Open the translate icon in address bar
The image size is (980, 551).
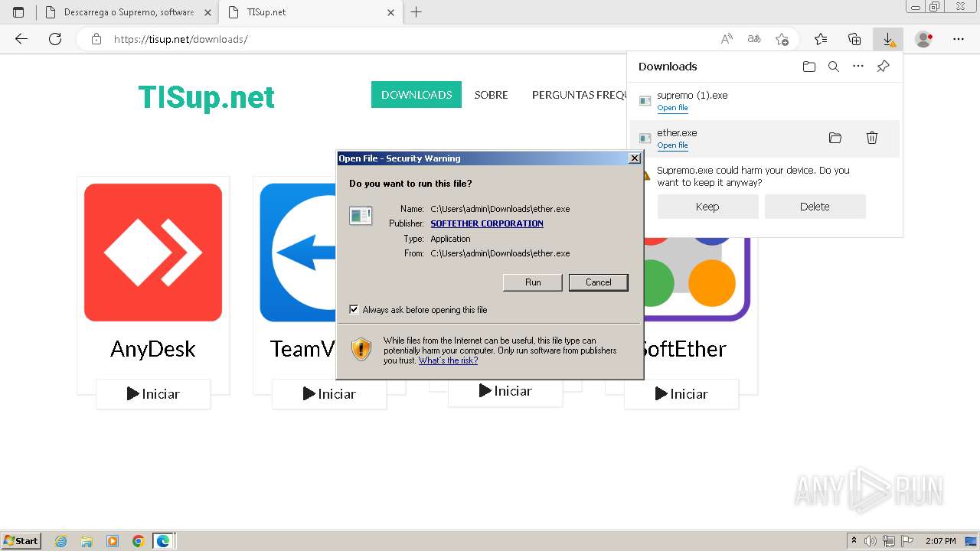754,39
